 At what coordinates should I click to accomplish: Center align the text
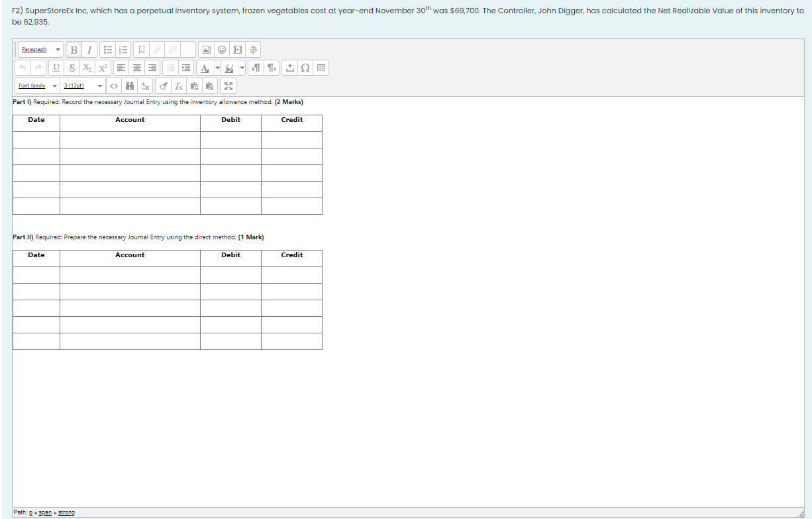point(137,68)
